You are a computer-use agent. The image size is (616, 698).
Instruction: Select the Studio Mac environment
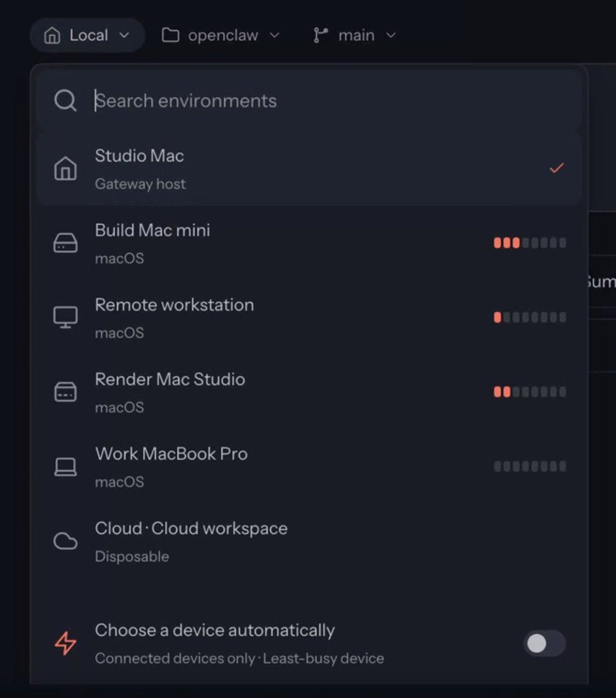309,169
